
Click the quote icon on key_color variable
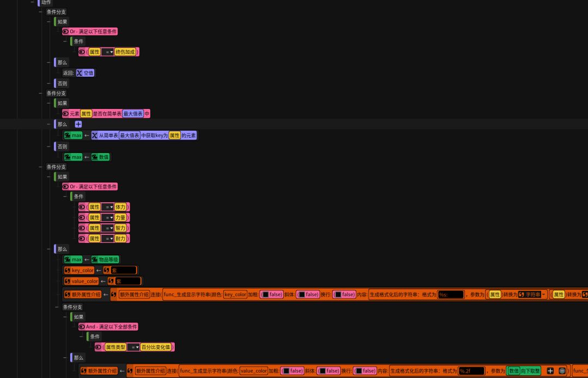coord(68,270)
